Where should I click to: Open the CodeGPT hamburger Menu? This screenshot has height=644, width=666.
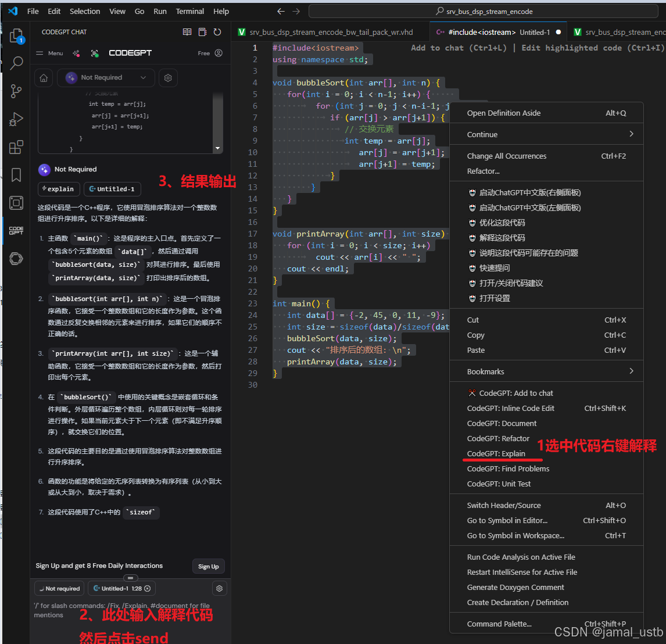point(49,53)
